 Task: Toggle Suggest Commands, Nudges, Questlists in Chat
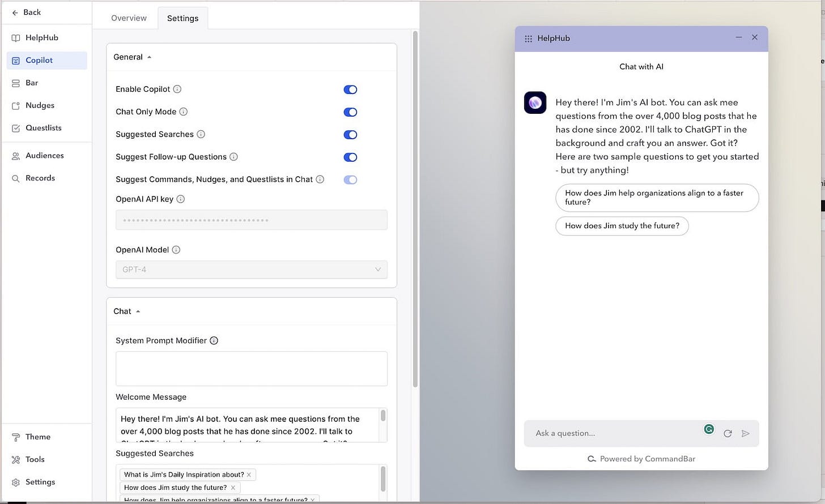[350, 180]
